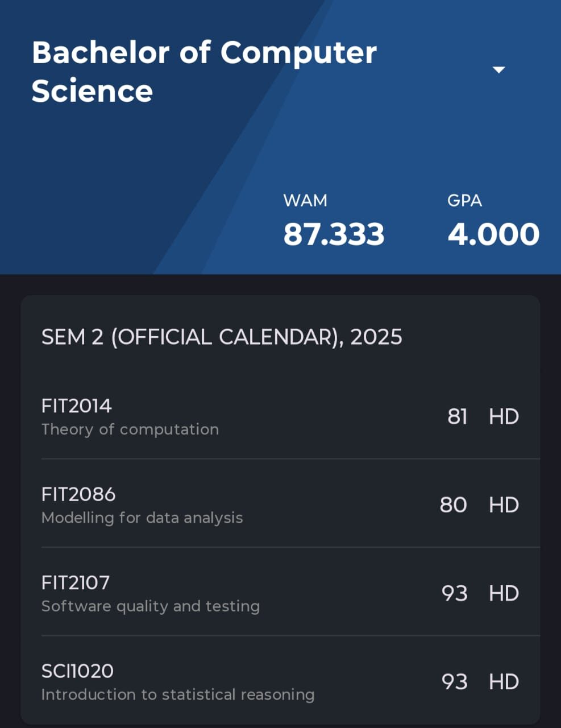Select Software quality and testing subtitle

(x=151, y=606)
